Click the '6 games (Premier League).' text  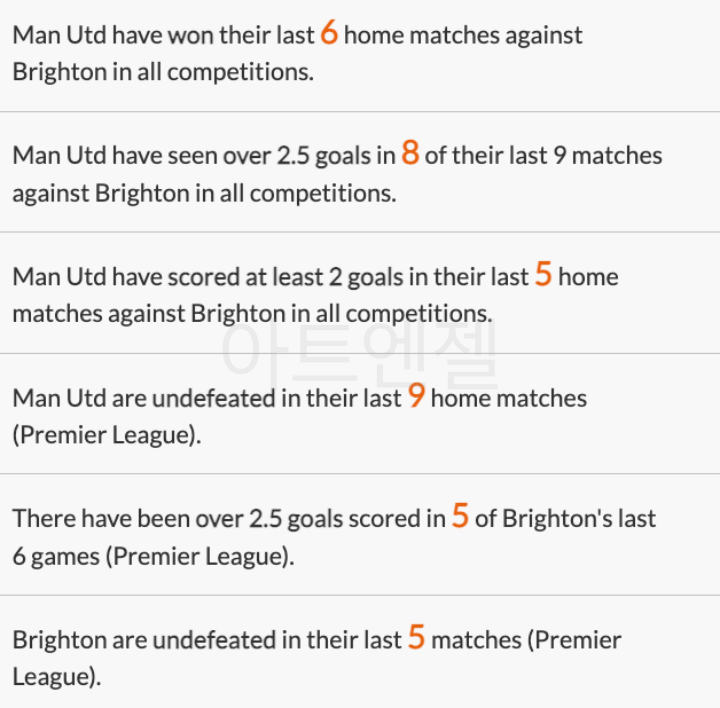tap(153, 557)
